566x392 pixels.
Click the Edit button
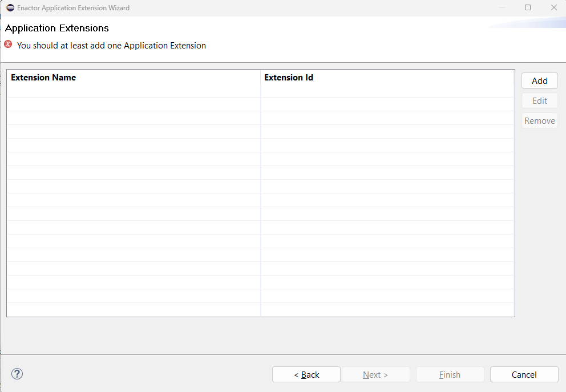click(539, 100)
